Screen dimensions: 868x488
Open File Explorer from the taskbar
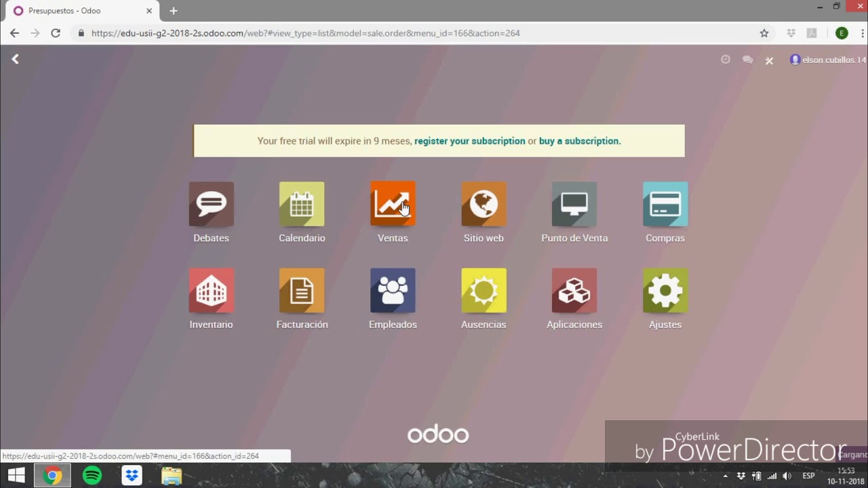click(172, 476)
